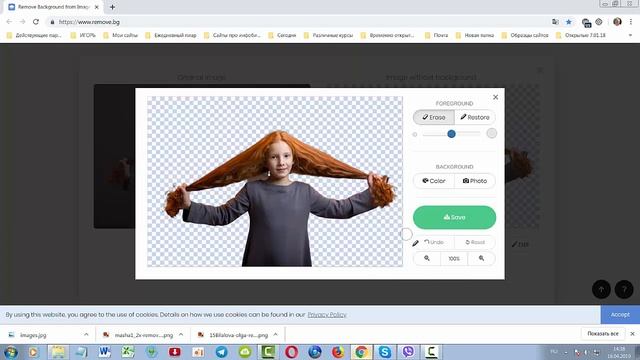Close the editor dialog with the X
The height and width of the screenshot is (360, 640).
click(x=495, y=97)
